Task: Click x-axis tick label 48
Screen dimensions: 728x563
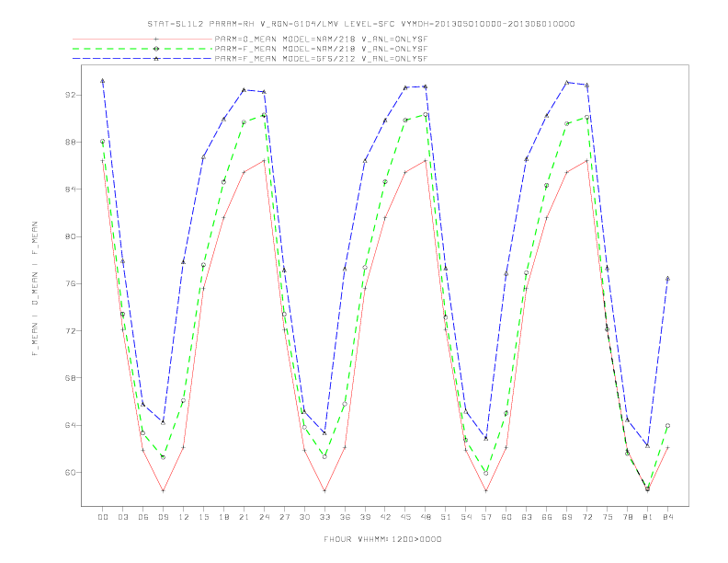Action: [426, 517]
